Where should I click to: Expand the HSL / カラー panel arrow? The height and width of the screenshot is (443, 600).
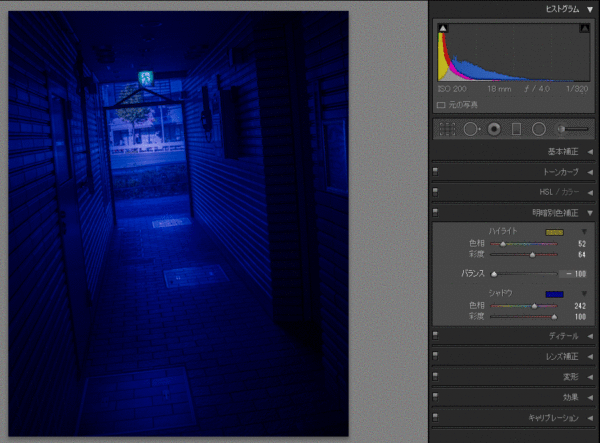pos(590,192)
